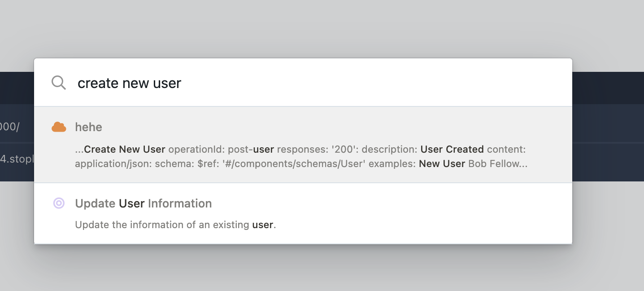Select the cloud project icon in results list
644x291 pixels.
pos(58,127)
